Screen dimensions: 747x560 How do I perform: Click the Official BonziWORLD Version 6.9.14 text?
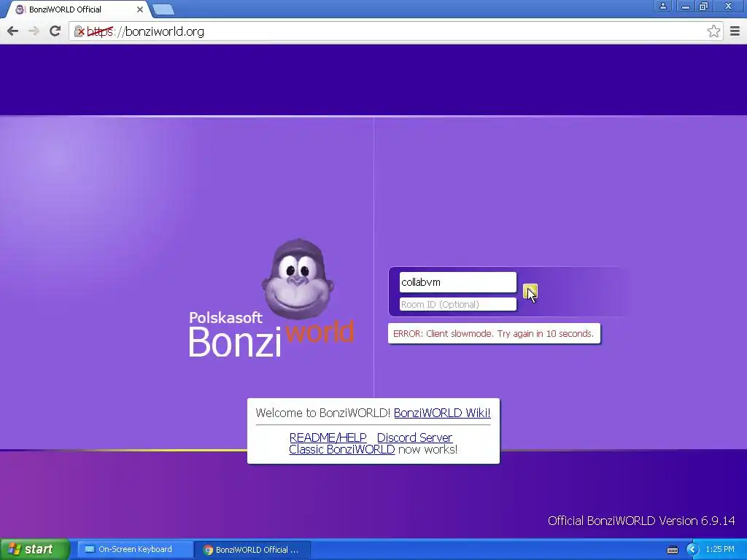click(x=641, y=521)
